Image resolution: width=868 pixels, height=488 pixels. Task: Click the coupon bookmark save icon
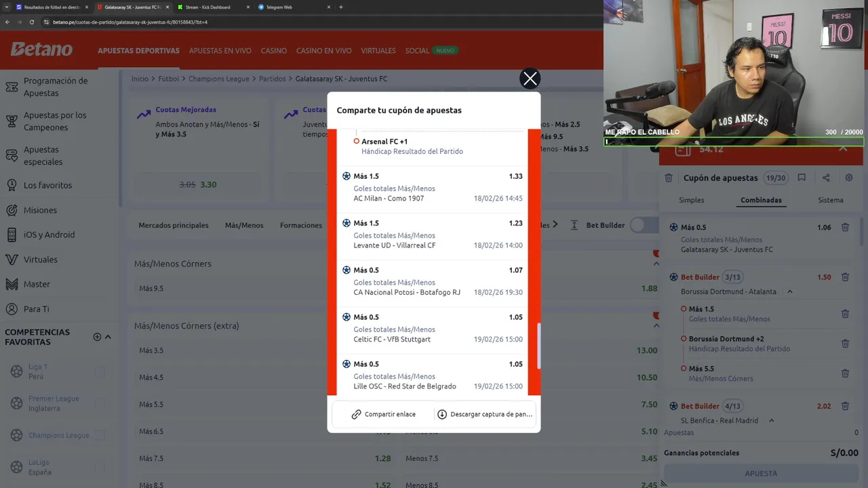[802, 178]
